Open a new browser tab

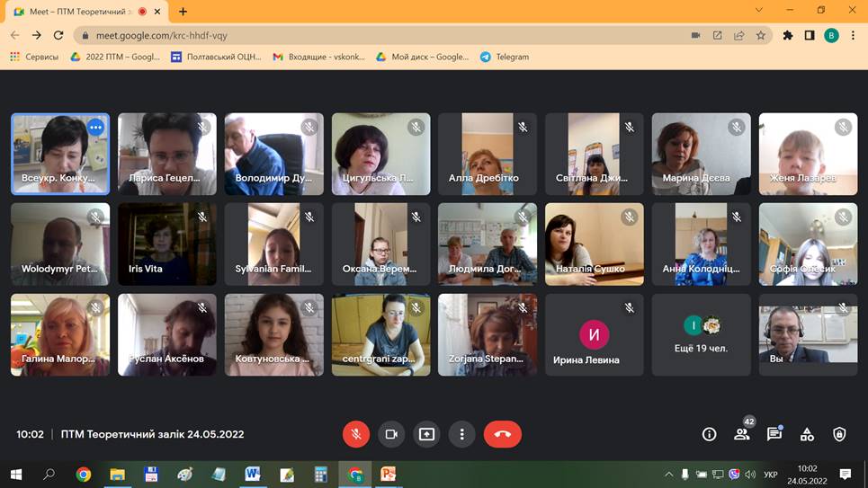(183, 12)
